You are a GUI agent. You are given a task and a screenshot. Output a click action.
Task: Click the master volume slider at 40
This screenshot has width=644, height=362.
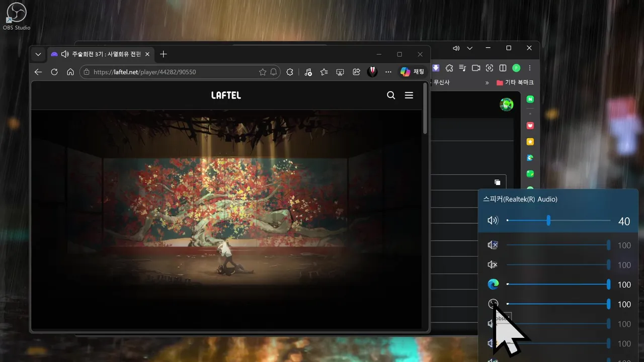558,220
